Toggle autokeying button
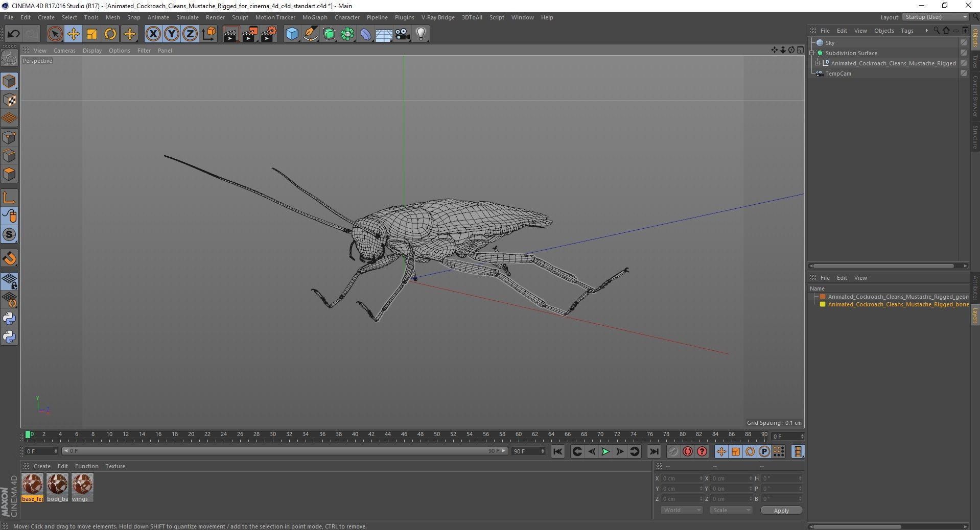Screen dimensions: 980x530 pos(687,451)
